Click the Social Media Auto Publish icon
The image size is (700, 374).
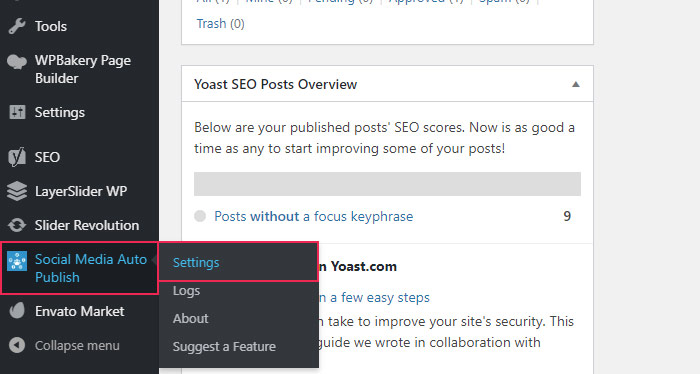17,262
